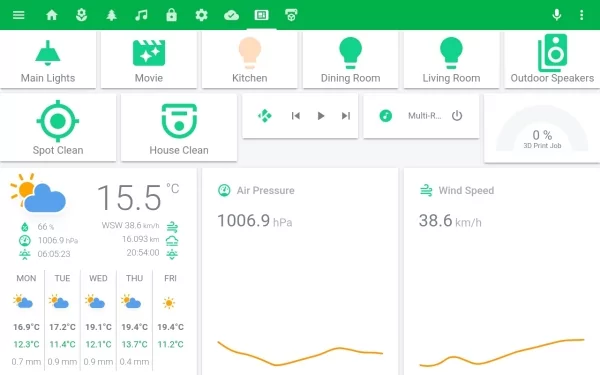
Task: Click the humidity droplet icon
Action: tap(25, 227)
